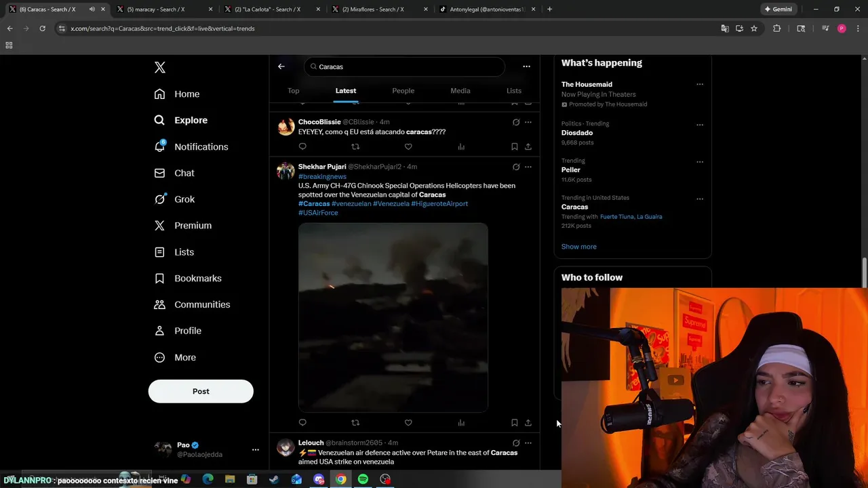This screenshot has height=488, width=868.
Task: Open Steam from the taskbar
Action: tap(274, 479)
